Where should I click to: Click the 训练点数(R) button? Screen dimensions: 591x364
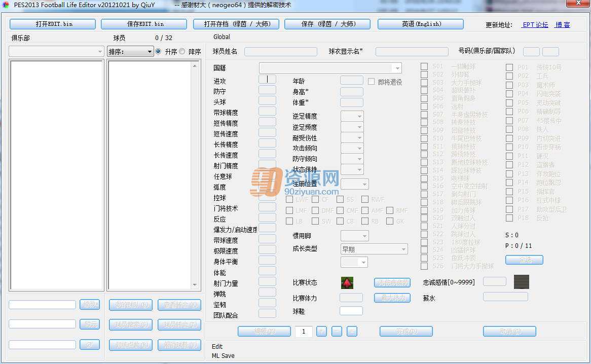[131, 344]
